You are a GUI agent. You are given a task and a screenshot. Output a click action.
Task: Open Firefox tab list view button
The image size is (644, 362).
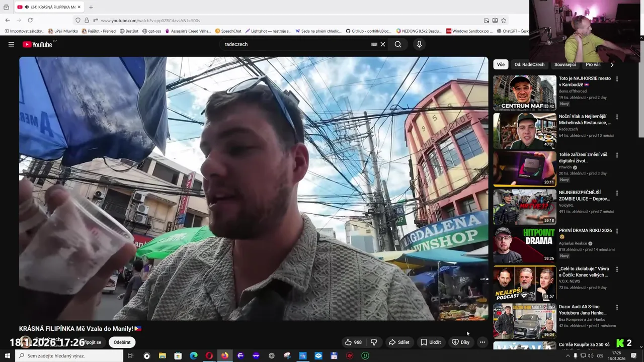coord(6,7)
